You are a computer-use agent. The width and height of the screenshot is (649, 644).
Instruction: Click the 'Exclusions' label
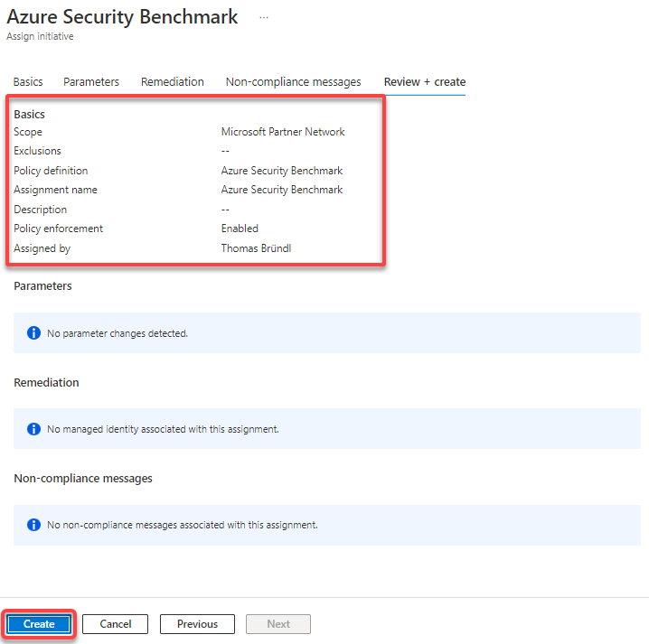click(x=37, y=151)
